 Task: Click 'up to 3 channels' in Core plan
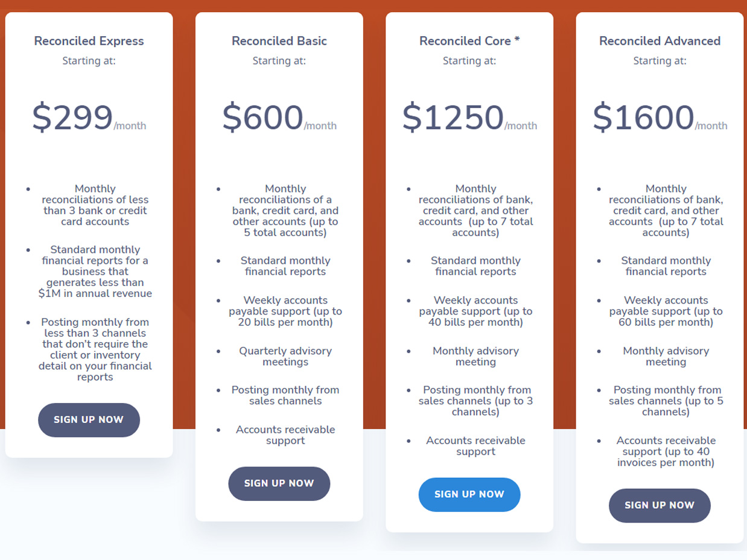pyautogui.click(x=475, y=401)
